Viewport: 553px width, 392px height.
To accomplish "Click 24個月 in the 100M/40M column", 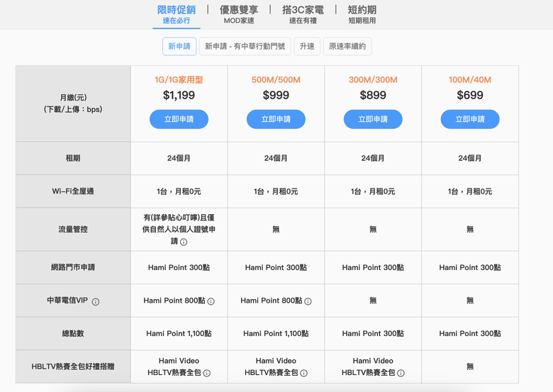I will coord(470,158).
